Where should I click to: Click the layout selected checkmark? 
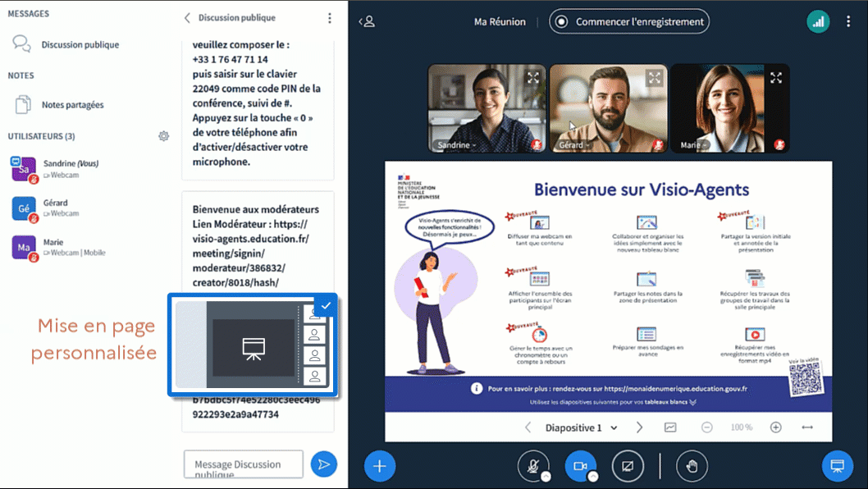tap(326, 305)
